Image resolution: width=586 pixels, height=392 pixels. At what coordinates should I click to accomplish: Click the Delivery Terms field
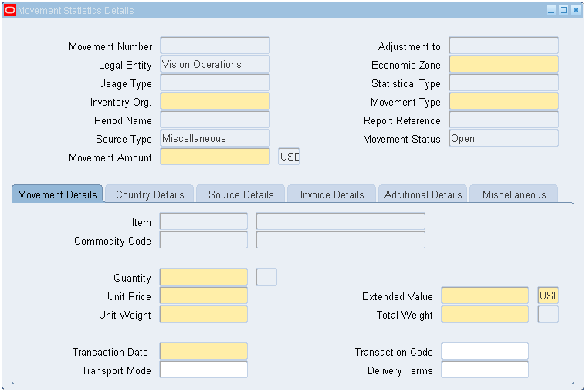click(485, 370)
